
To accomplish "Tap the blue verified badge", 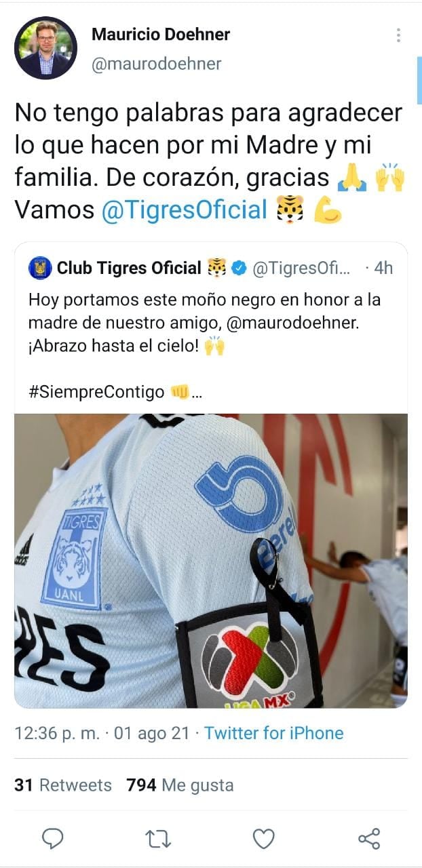I will click(x=238, y=269).
